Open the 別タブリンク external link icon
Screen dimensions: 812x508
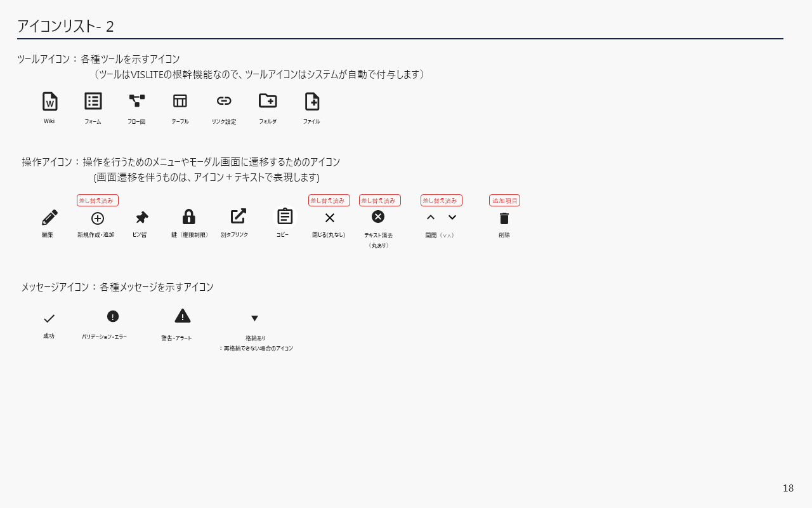(x=238, y=216)
